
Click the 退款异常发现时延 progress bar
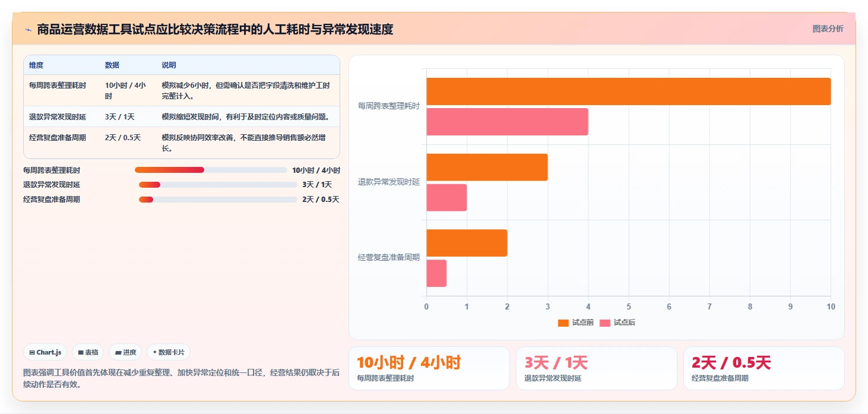[x=218, y=185]
